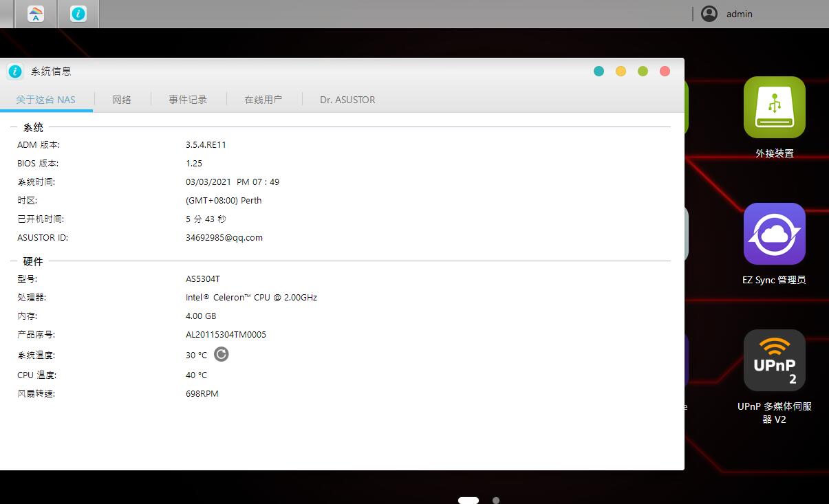Click the CPU temperature value 40 °C
The width and height of the screenshot is (829, 504).
[196, 375]
